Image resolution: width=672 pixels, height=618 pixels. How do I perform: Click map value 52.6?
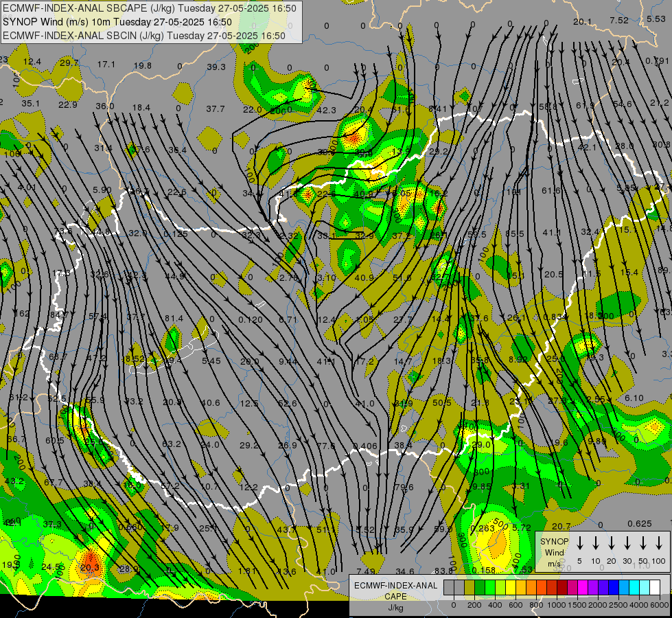click(287, 404)
